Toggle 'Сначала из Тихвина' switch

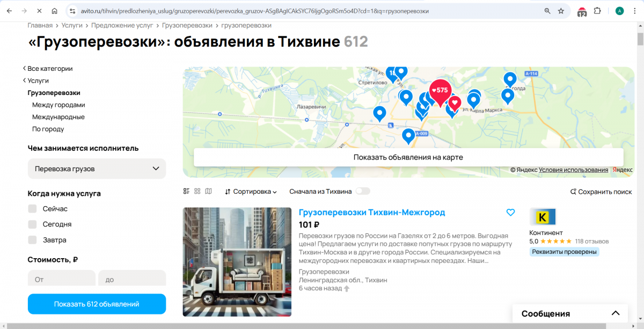coord(363,192)
